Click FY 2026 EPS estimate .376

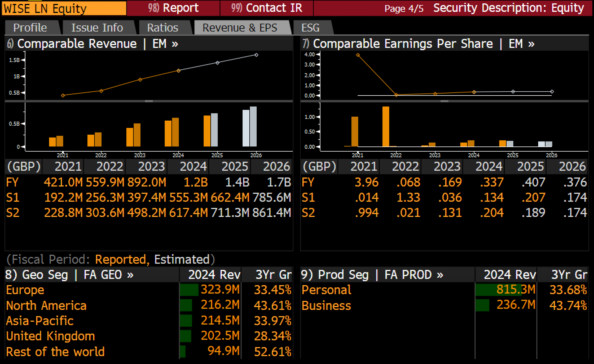(575, 182)
